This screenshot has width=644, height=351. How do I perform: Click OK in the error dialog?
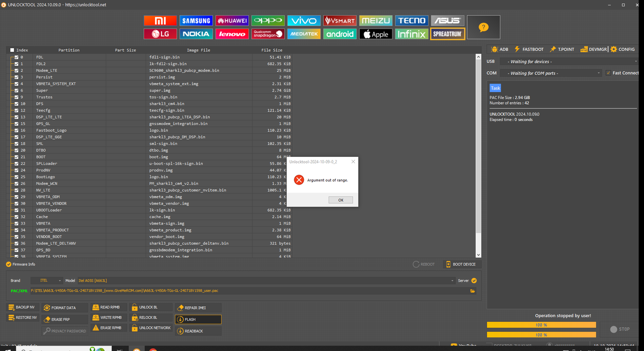pos(341,200)
